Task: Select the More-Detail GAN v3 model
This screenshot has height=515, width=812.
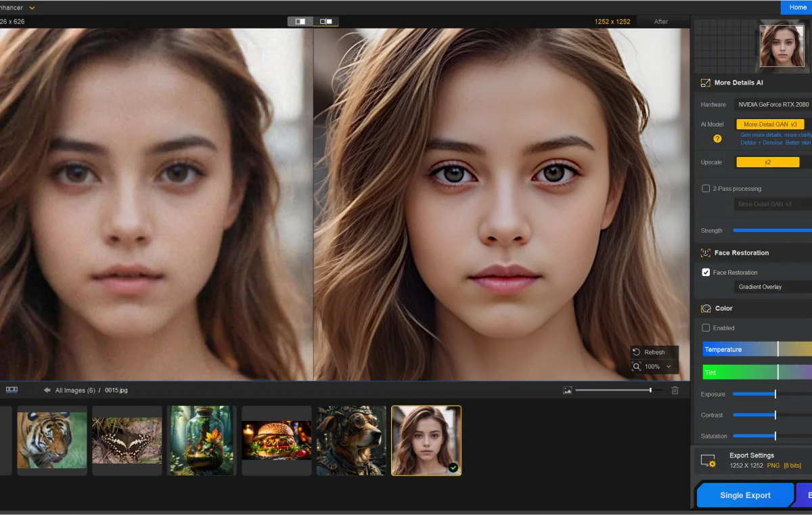Action: pos(769,125)
